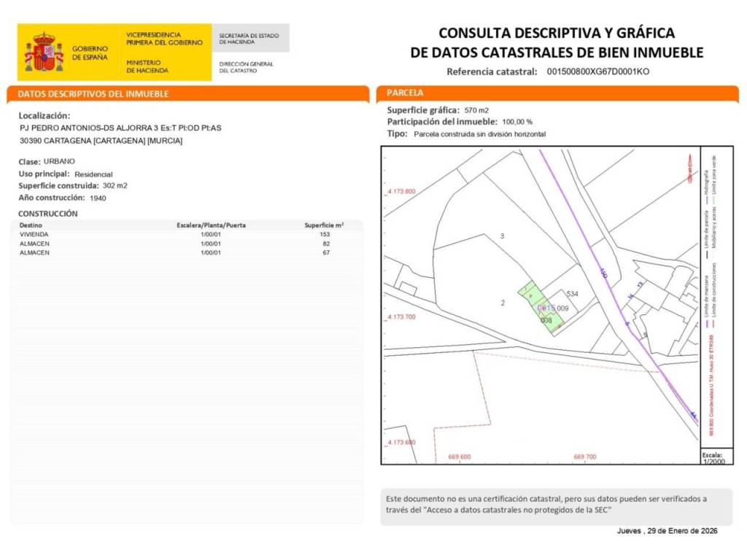Click parcel label 3 on the map
The width and height of the screenshot is (747, 560).
[502, 236]
